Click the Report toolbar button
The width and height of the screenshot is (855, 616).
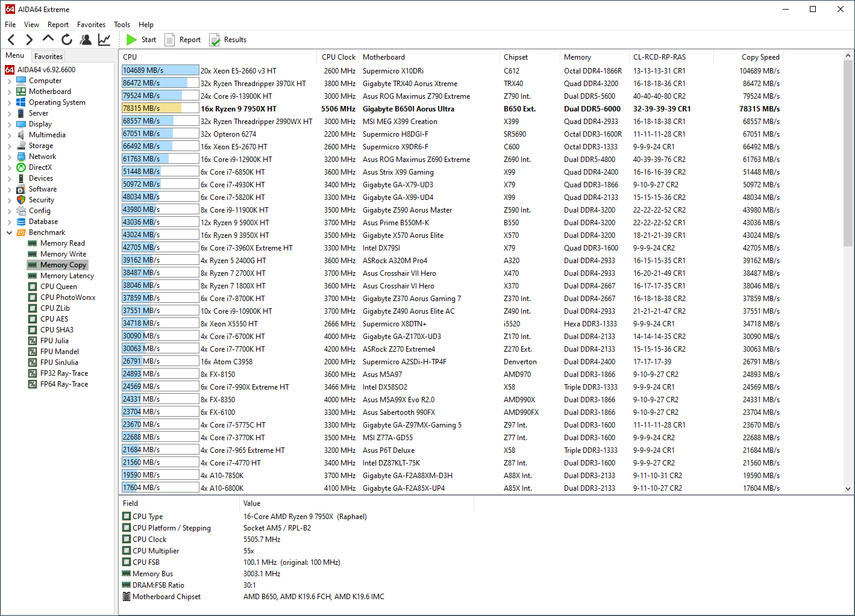[183, 40]
